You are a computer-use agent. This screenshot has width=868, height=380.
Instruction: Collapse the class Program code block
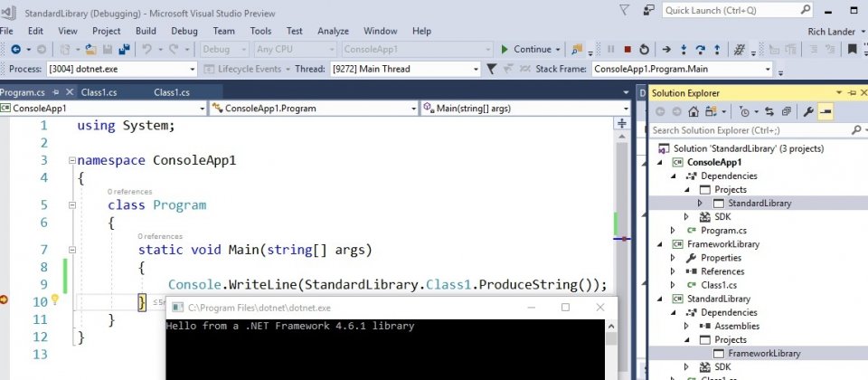72,205
